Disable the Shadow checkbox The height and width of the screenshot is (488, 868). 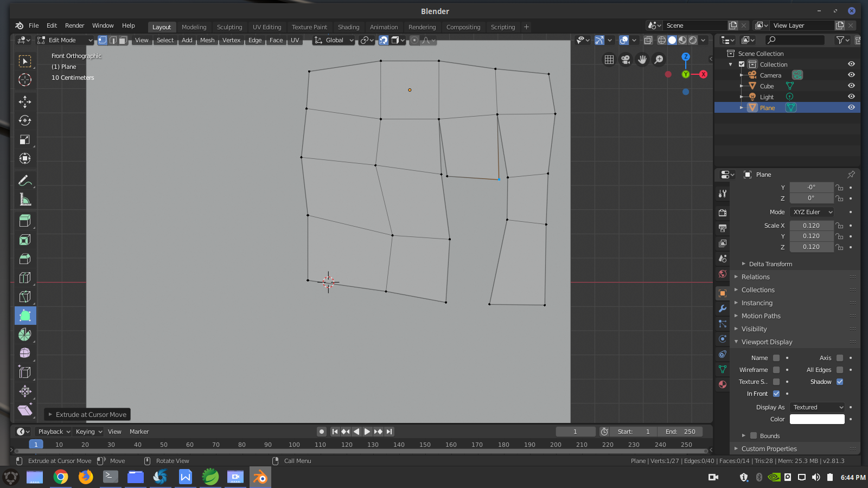[x=840, y=382]
